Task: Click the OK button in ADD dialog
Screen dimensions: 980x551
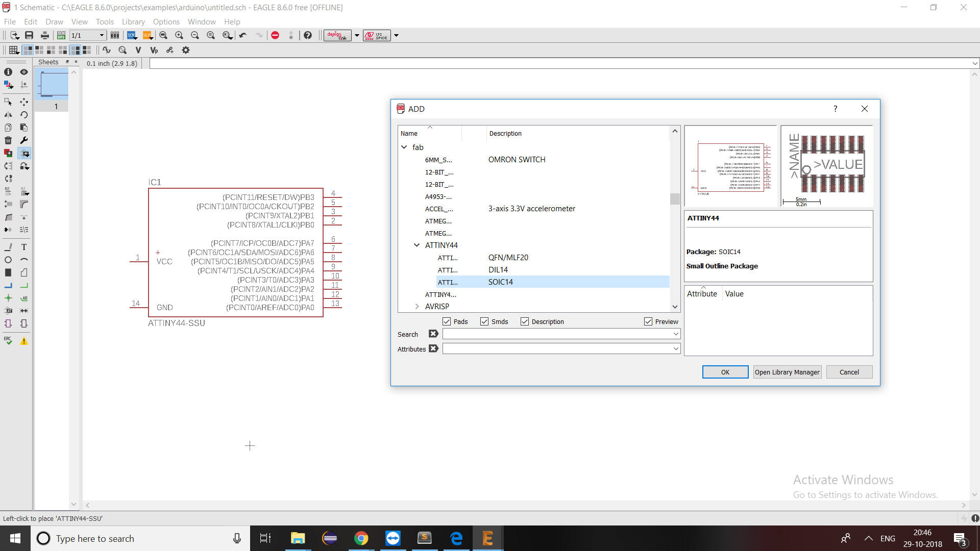Action: 725,372
